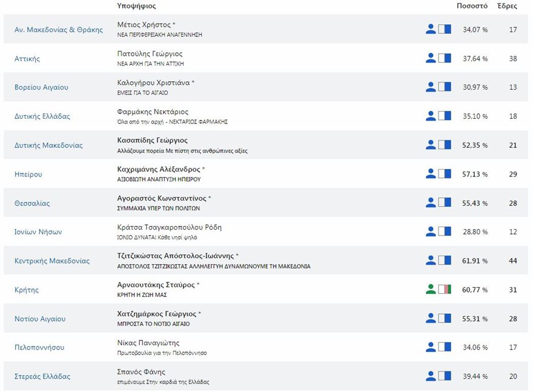Click the Ποσοστό column header

[x=472, y=5]
